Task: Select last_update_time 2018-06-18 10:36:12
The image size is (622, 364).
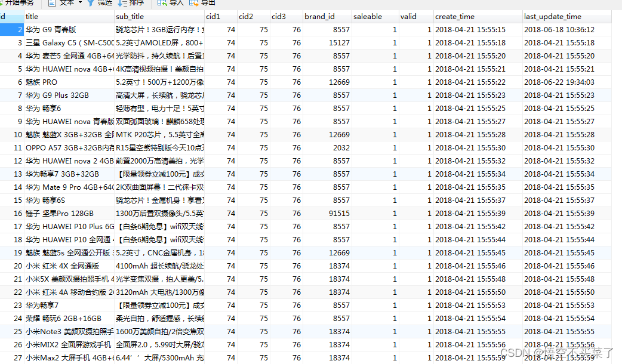Action: pyautogui.click(x=567, y=30)
